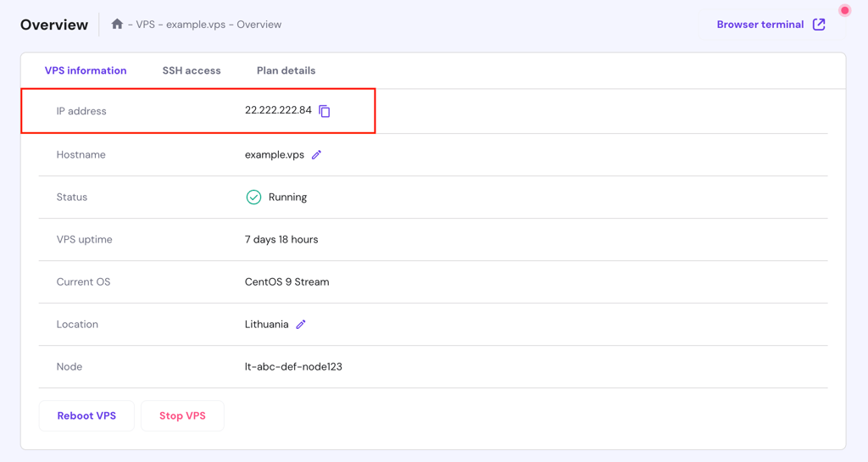868x462 pixels.
Task: Click the Location row label
Action: click(77, 324)
